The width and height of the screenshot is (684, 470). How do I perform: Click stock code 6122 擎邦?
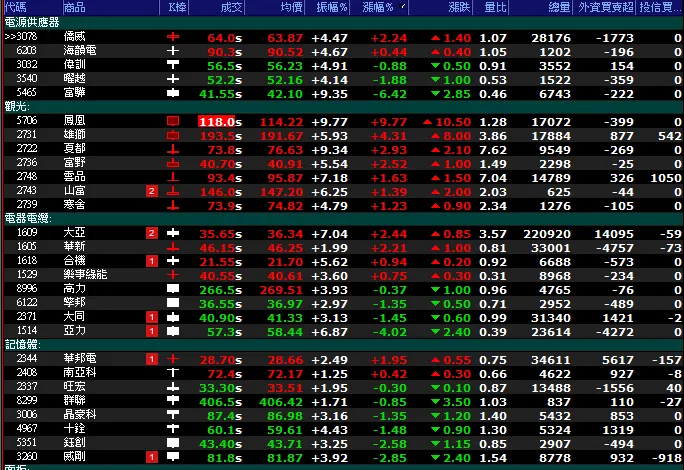(27, 302)
